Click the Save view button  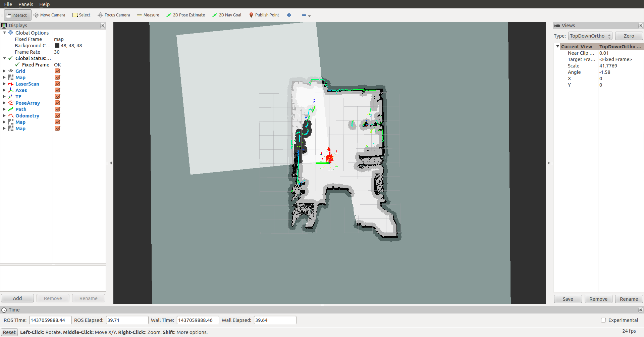click(568, 299)
